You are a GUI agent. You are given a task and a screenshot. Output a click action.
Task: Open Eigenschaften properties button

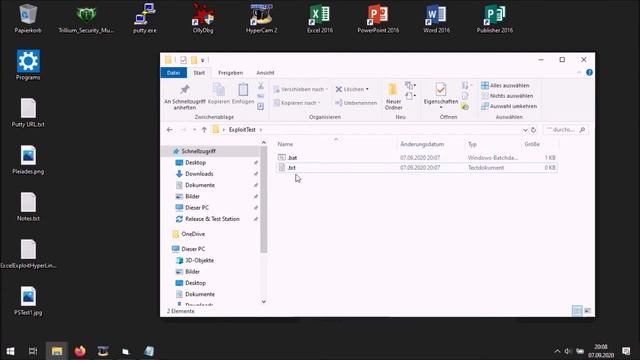tap(441, 95)
